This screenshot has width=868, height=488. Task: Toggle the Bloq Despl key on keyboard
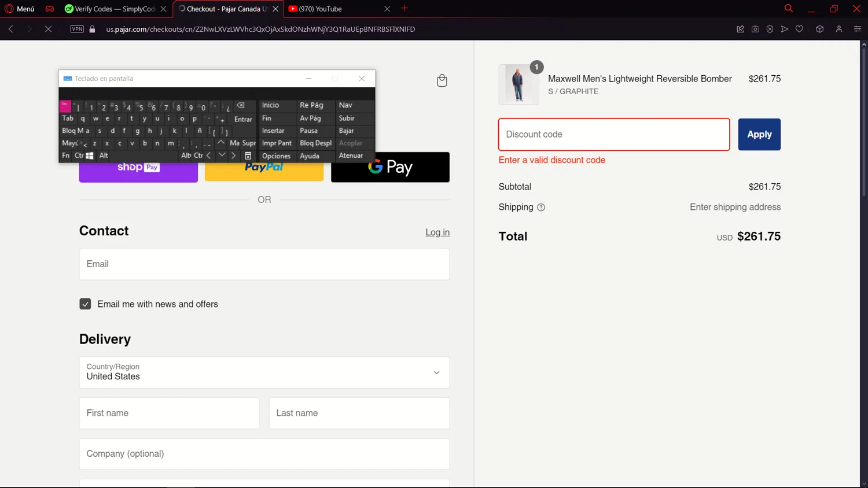(316, 143)
